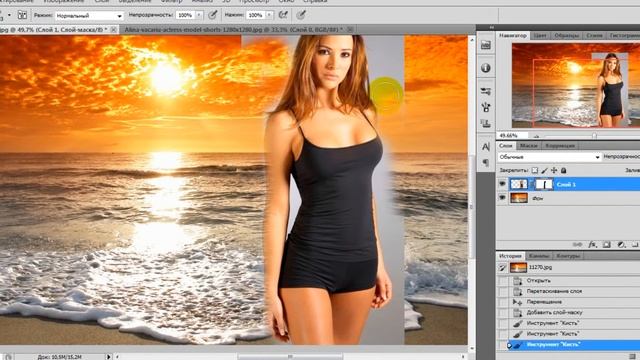Toggle lock transparent pixels
The image size is (640, 360).
click(534, 171)
